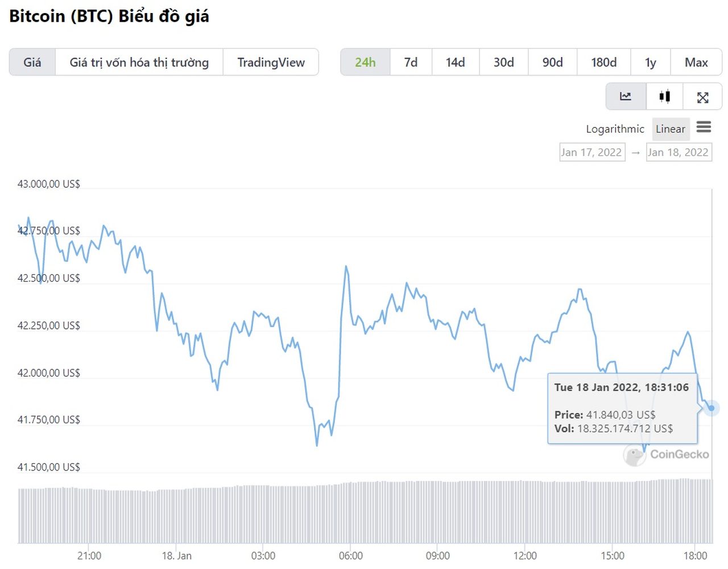Click the 09:00 time axis label

coord(438,555)
